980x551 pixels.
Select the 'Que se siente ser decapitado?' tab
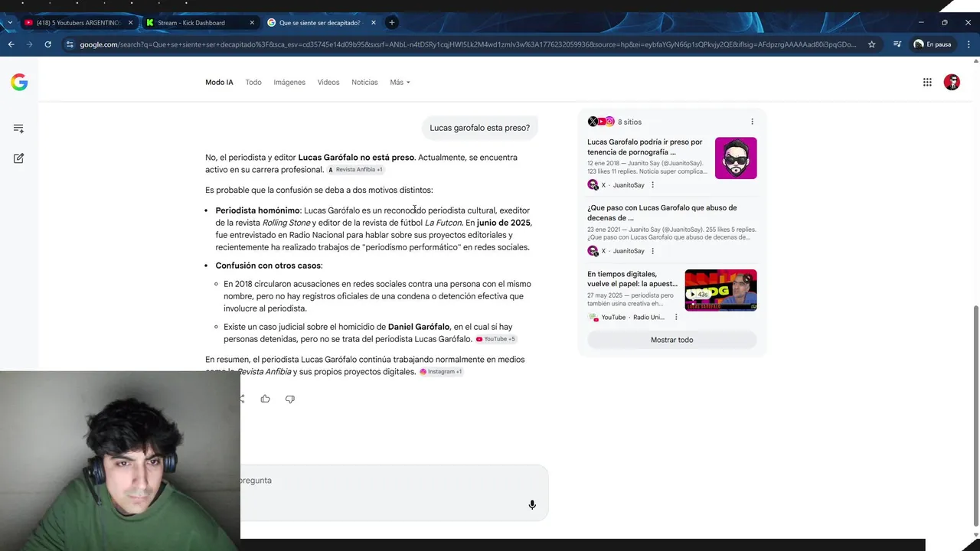coord(321,23)
